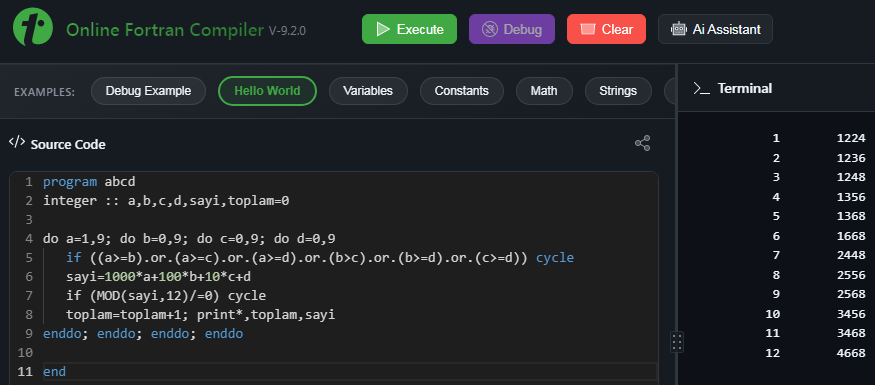Start the Debug button

point(512,29)
